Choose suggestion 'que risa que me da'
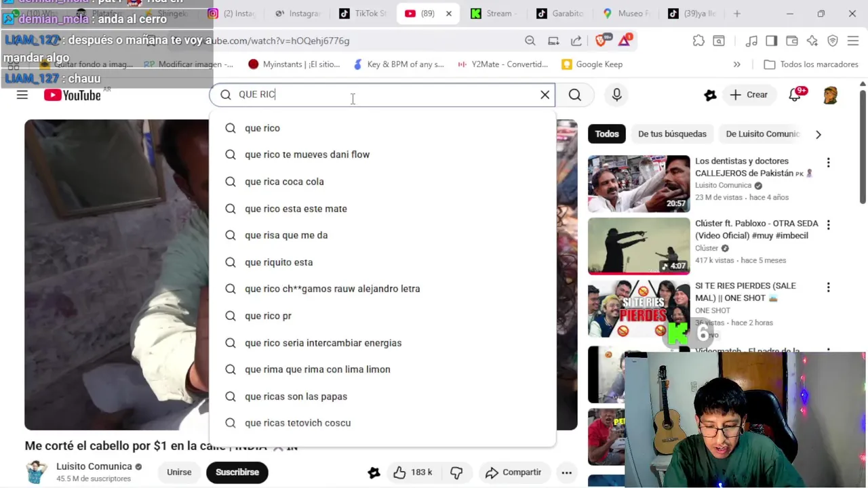Image resolution: width=868 pixels, height=488 pixels. 383,235
